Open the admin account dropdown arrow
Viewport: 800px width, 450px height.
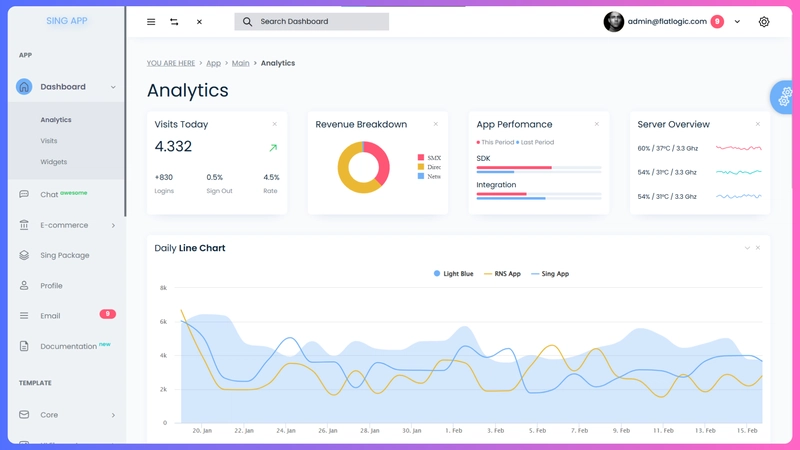[738, 22]
